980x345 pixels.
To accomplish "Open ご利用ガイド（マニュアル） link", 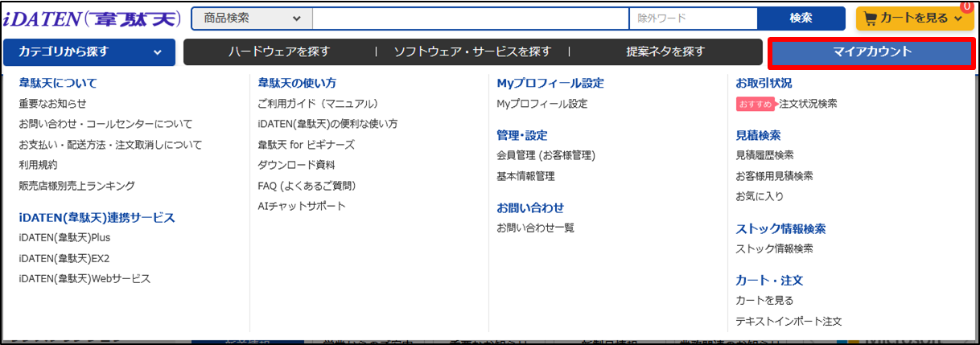I will pos(318,104).
